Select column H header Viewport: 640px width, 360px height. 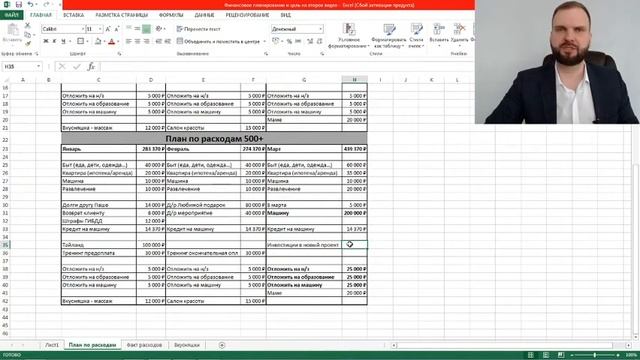pos(354,80)
